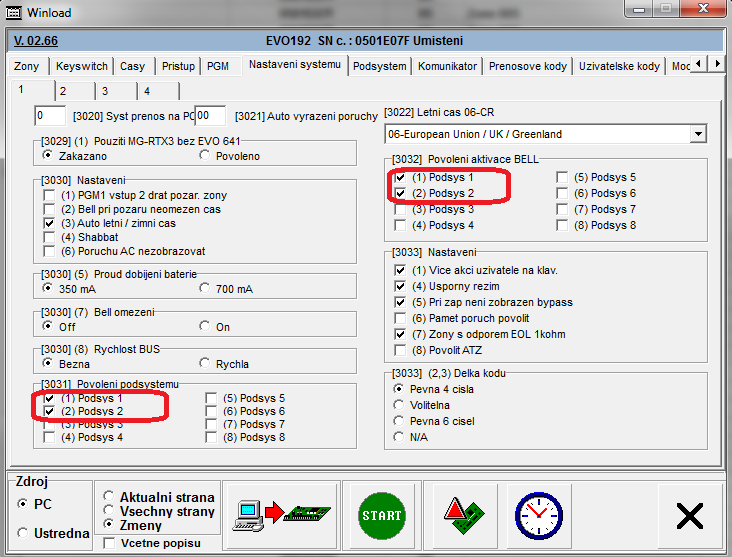Click the clock icon button
The height and width of the screenshot is (557, 732).
click(539, 515)
